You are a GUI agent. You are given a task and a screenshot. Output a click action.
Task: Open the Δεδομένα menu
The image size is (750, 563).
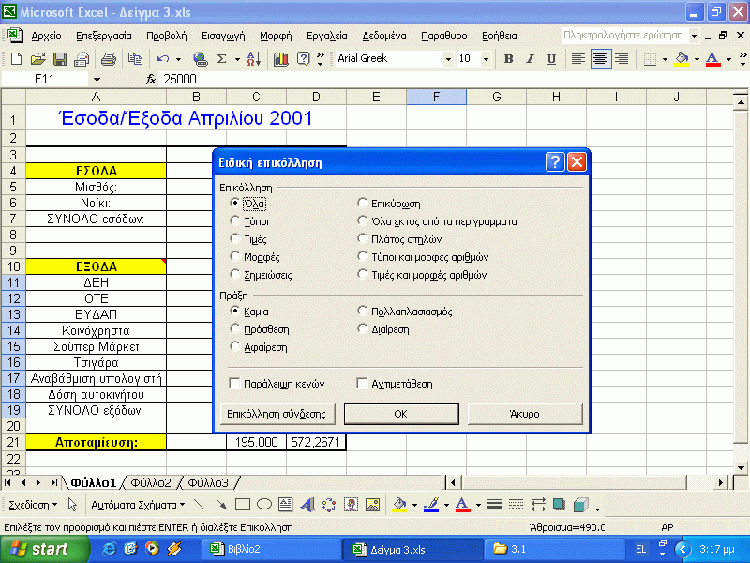[384, 36]
